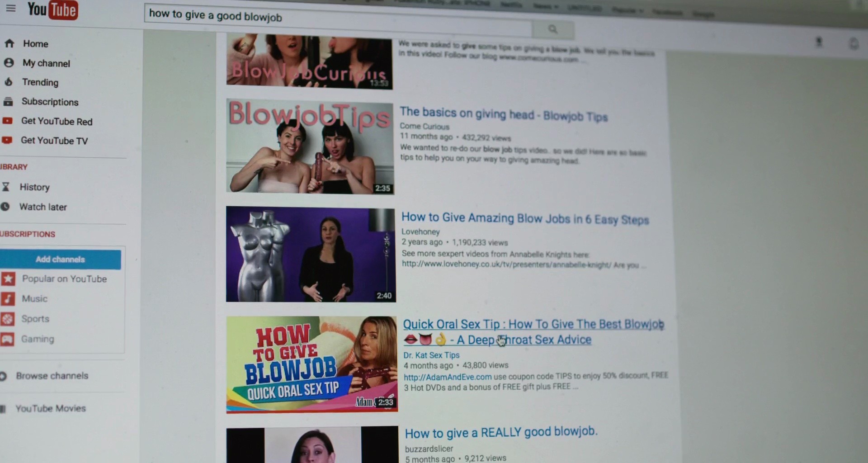The image size is (868, 463).
Task: Open My channel in sidebar
Action: tap(47, 63)
